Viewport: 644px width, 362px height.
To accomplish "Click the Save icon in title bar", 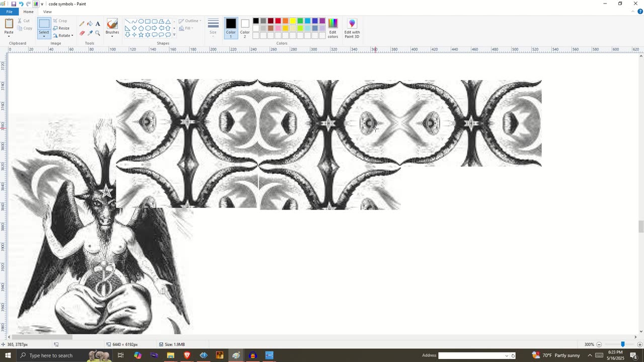I will (x=14, y=4).
